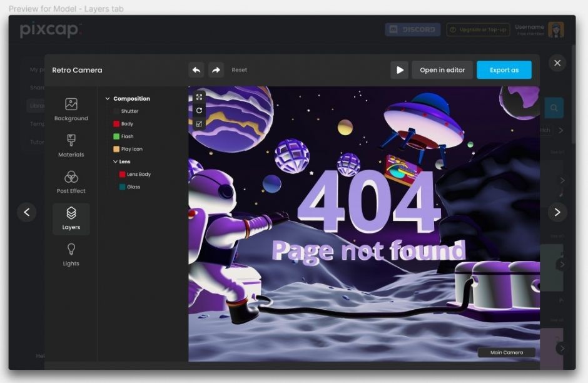Click the refresh view icon in viewport

pos(199,110)
